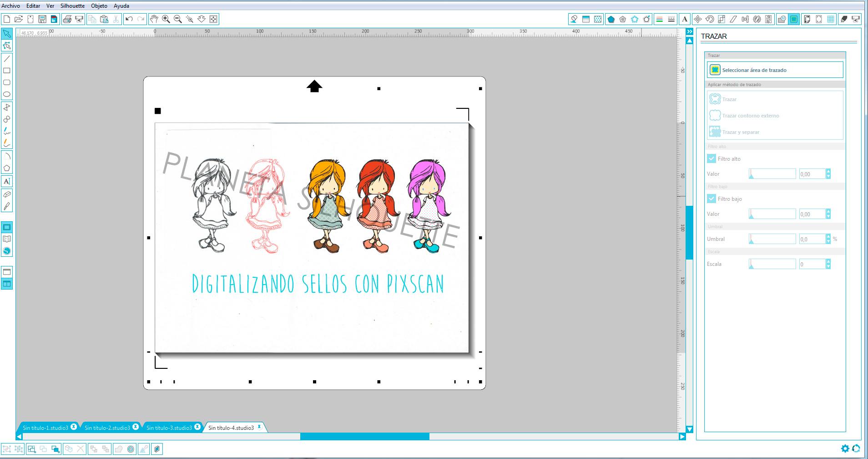Paste from clipboard icon
The height and width of the screenshot is (459, 868).
pyautogui.click(x=104, y=19)
